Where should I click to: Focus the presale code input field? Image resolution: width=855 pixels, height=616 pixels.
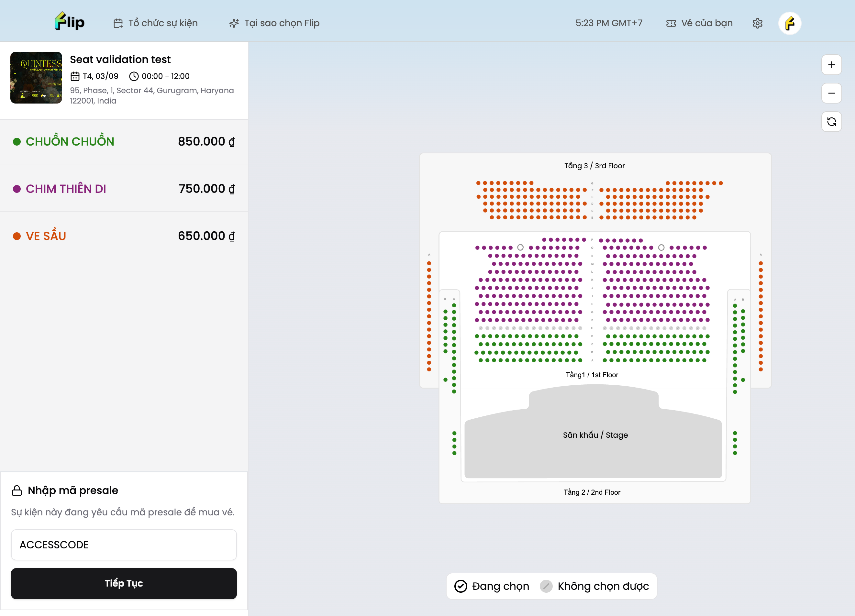124,544
